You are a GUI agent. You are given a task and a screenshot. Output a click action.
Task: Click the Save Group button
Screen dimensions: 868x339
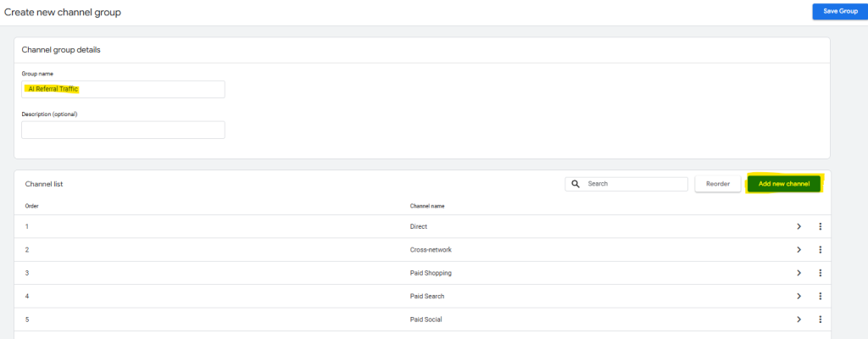point(835,11)
